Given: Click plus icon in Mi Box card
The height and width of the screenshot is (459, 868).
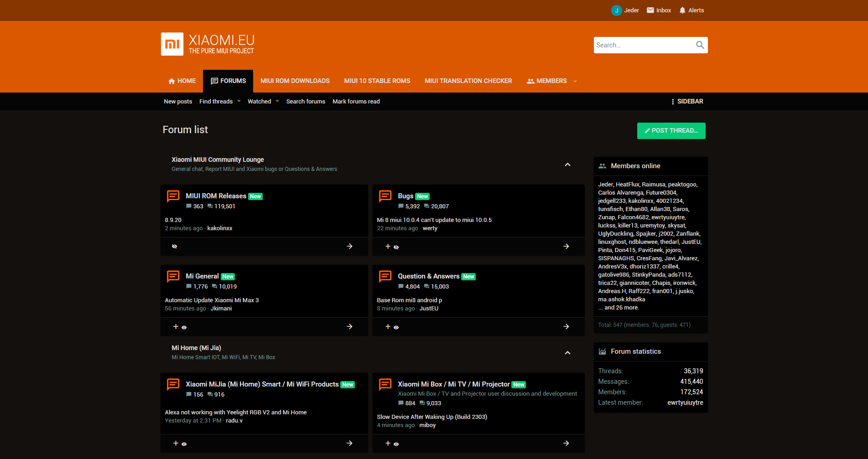Looking at the screenshot, I should pos(388,443).
